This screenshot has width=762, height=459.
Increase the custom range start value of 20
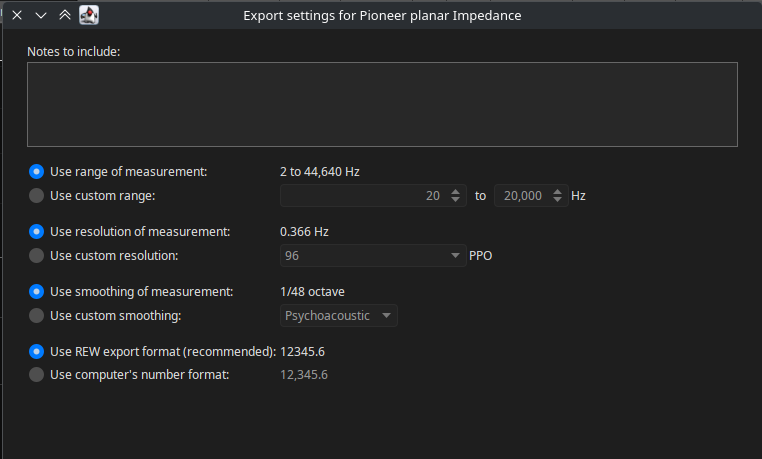point(455,191)
